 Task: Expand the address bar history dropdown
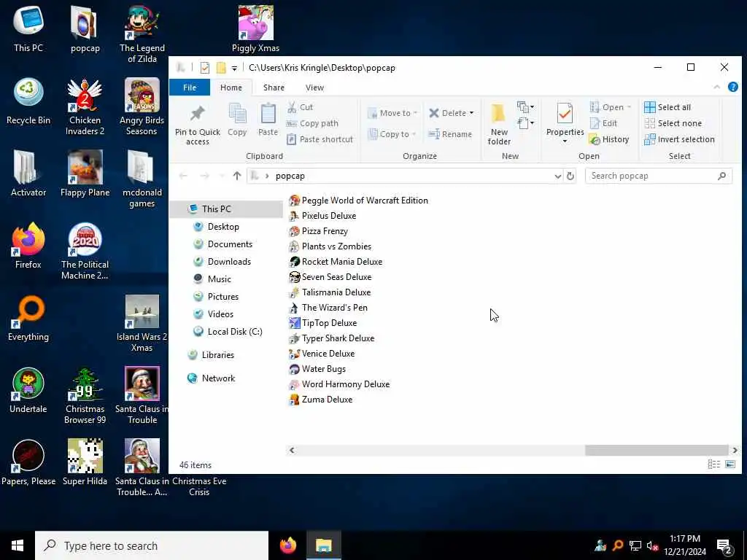[558, 176]
